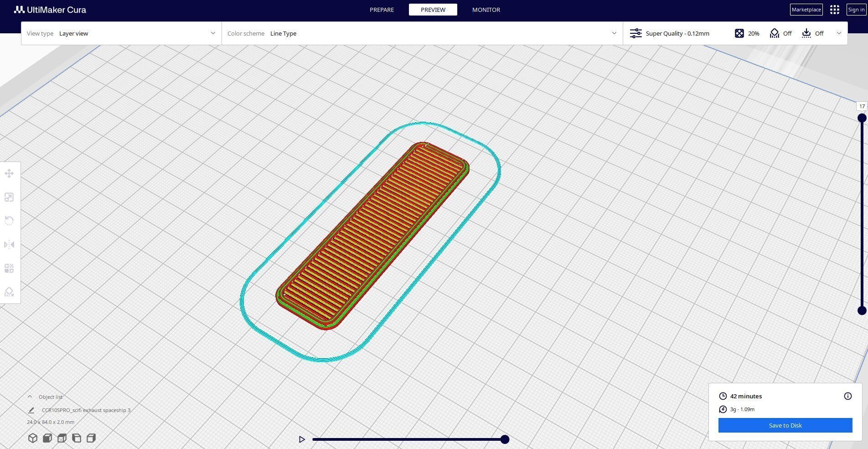
Task: Show print time breakdown info icon
Action: [x=848, y=396]
